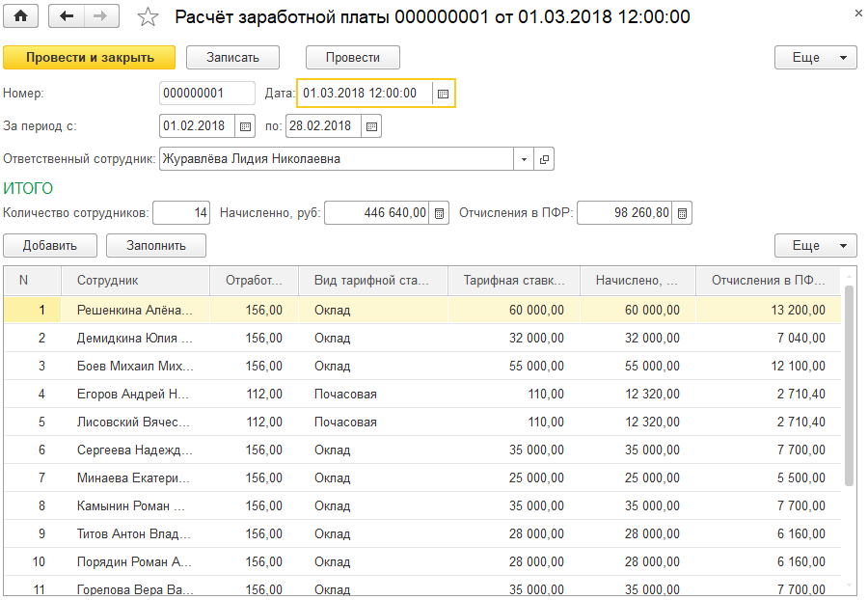Select the row for Демидкина Юлия
Image resolution: width=868 pixels, height=600 pixels.
point(135,339)
